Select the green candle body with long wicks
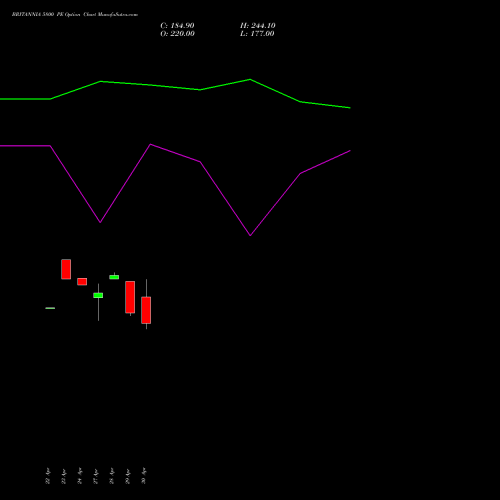 (x=98, y=295)
